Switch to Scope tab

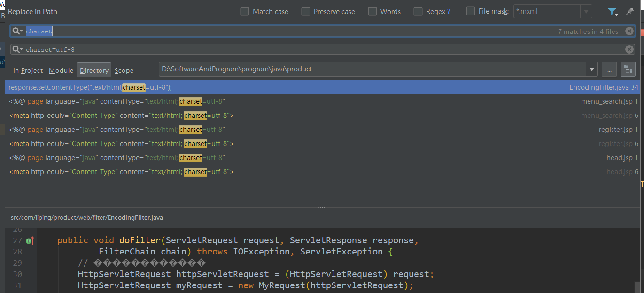pos(124,70)
